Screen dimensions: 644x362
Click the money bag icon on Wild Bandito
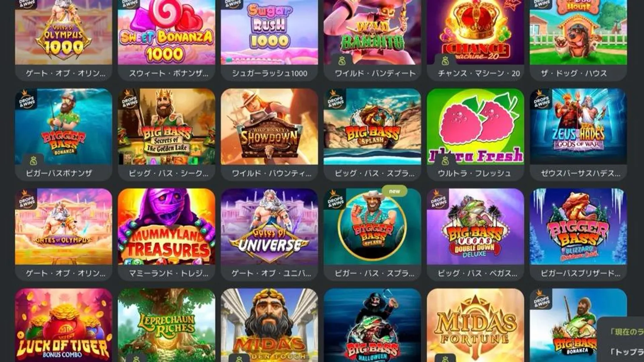[342, 61]
